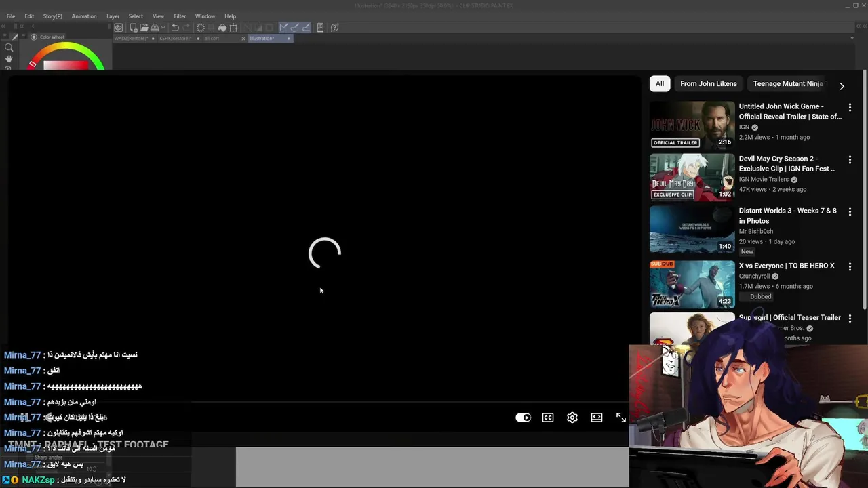Visit the Crunchyroll channel
Image resolution: width=868 pixels, height=488 pixels.
tap(756, 277)
